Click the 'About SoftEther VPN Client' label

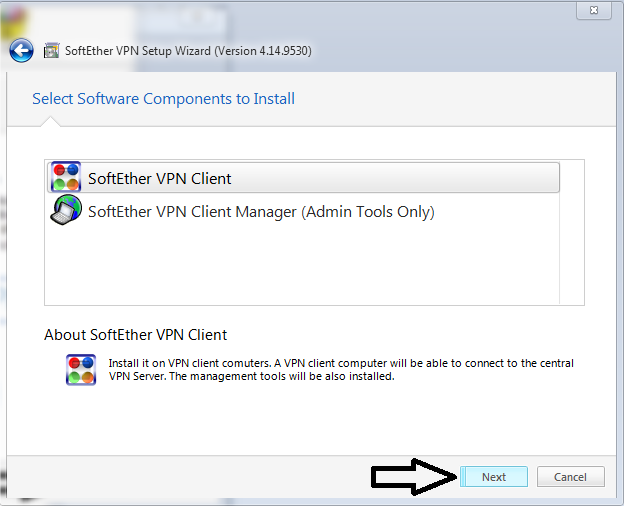pyautogui.click(x=135, y=335)
